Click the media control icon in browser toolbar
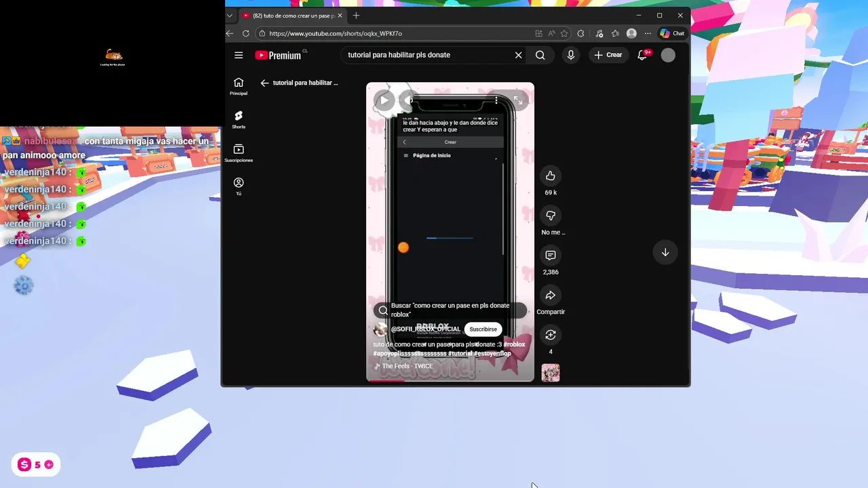Screen dimensions: 868x488 599,33
